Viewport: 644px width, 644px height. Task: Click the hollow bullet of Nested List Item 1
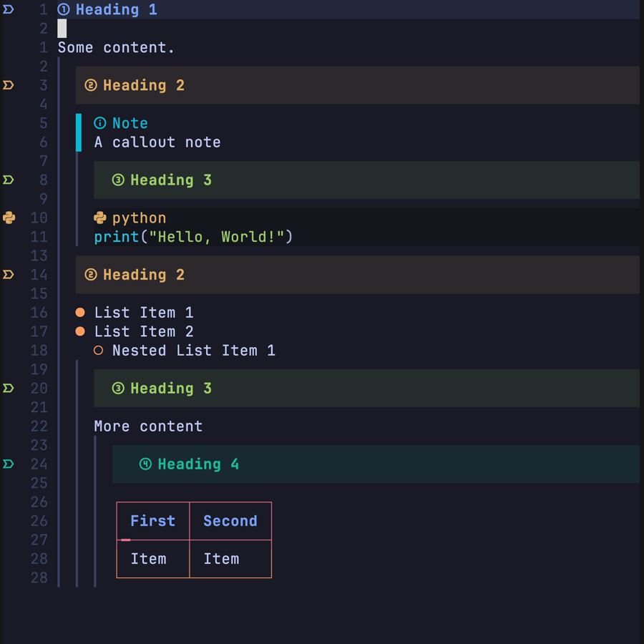coord(99,351)
